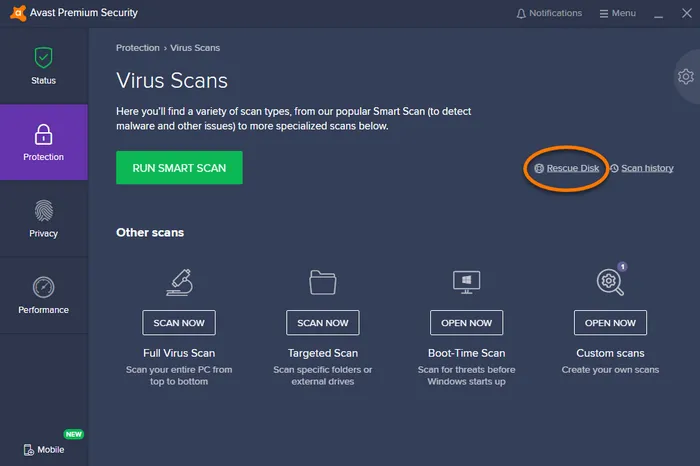Screen dimensions: 700x466
Task: Click 'Scan your entire PC from top to bottom'
Action: (179, 375)
